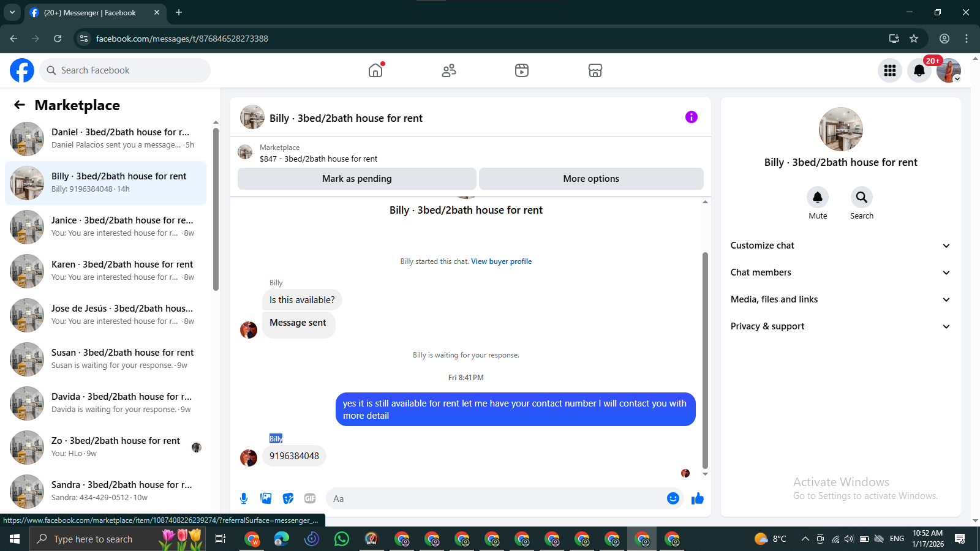Reload the page in browser toolbar
980x551 pixels.
point(58,39)
